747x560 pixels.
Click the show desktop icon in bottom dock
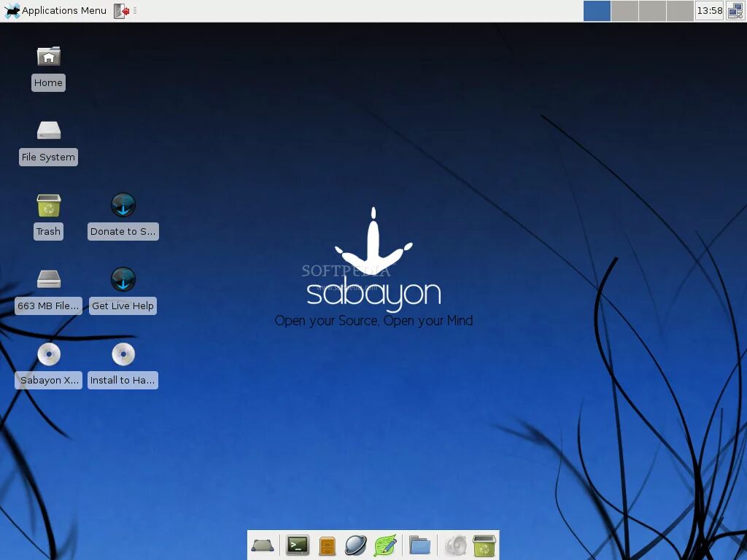click(263, 545)
